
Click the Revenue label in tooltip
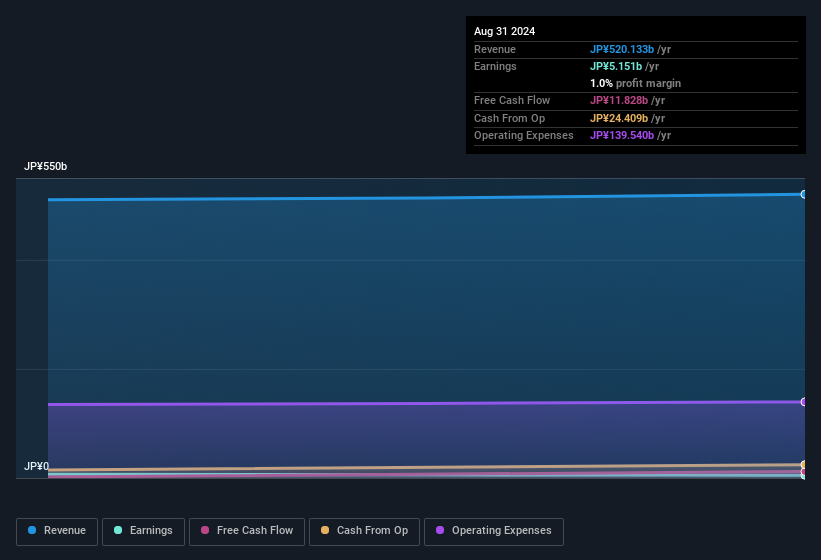(x=495, y=49)
